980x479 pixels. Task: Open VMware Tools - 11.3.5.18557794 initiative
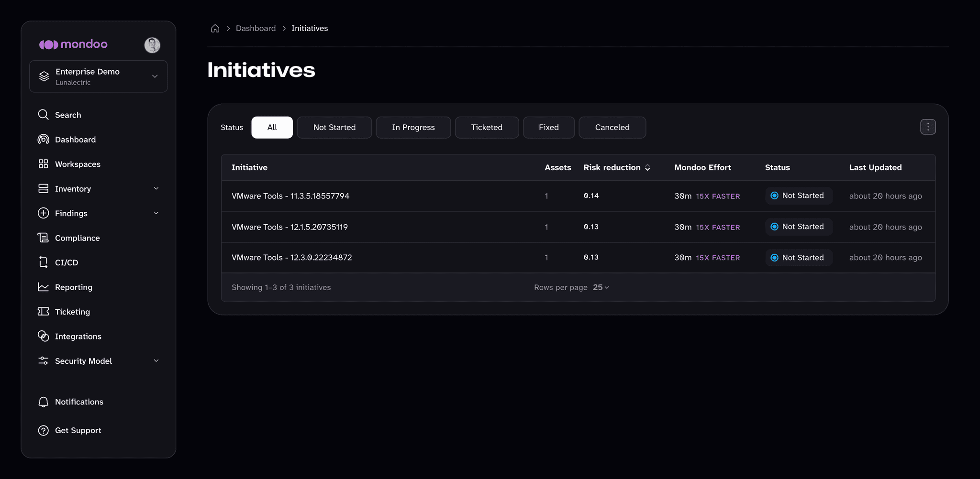(x=290, y=196)
